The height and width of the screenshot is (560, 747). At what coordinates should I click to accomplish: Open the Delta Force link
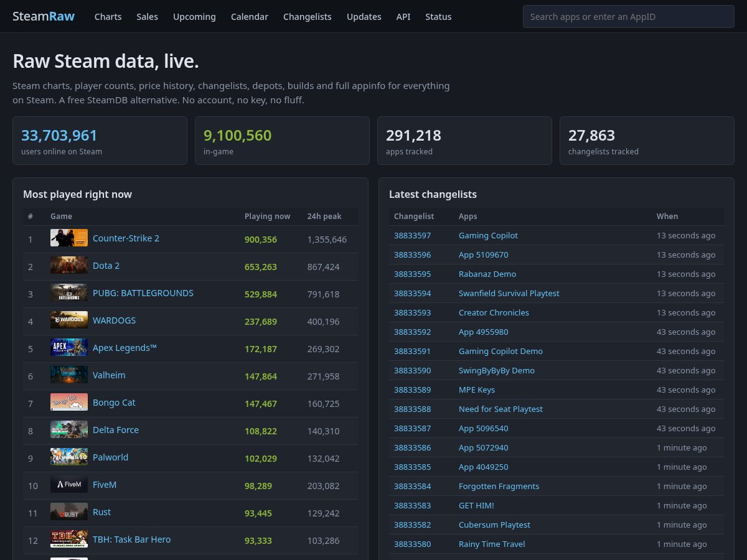116,430
